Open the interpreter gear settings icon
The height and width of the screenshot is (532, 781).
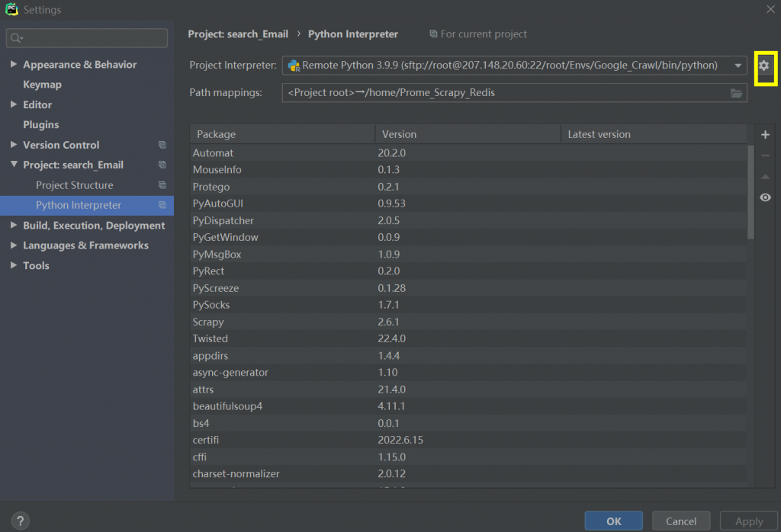(x=763, y=66)
